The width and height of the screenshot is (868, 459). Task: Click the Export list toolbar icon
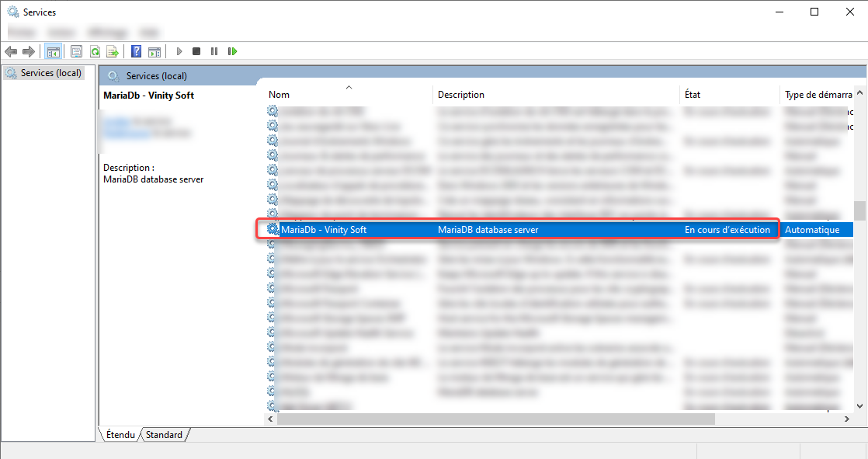click(112, 51)
